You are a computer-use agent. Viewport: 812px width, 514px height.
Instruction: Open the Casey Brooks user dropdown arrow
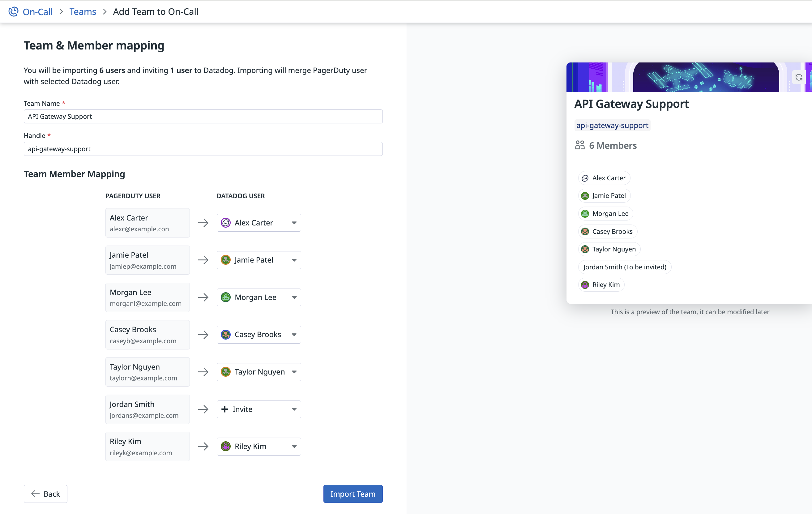pyautogui.click(x=294, y=335)
